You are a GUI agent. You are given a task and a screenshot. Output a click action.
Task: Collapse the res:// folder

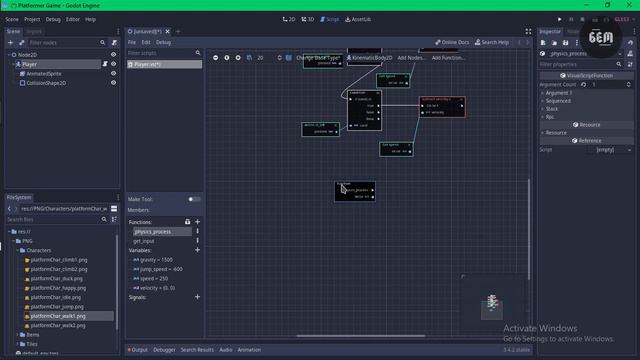[x=9, y=231]
